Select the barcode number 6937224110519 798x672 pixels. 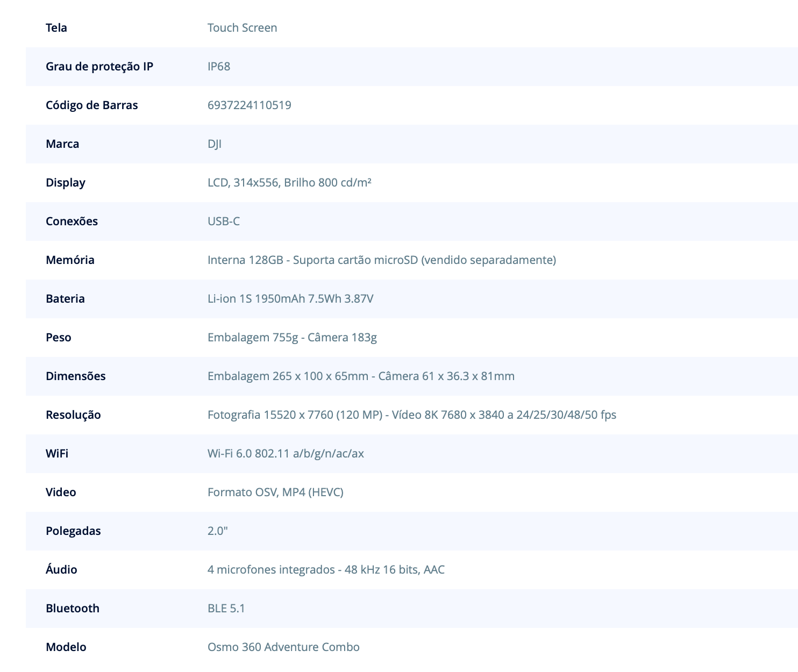(x=250, y=105)
